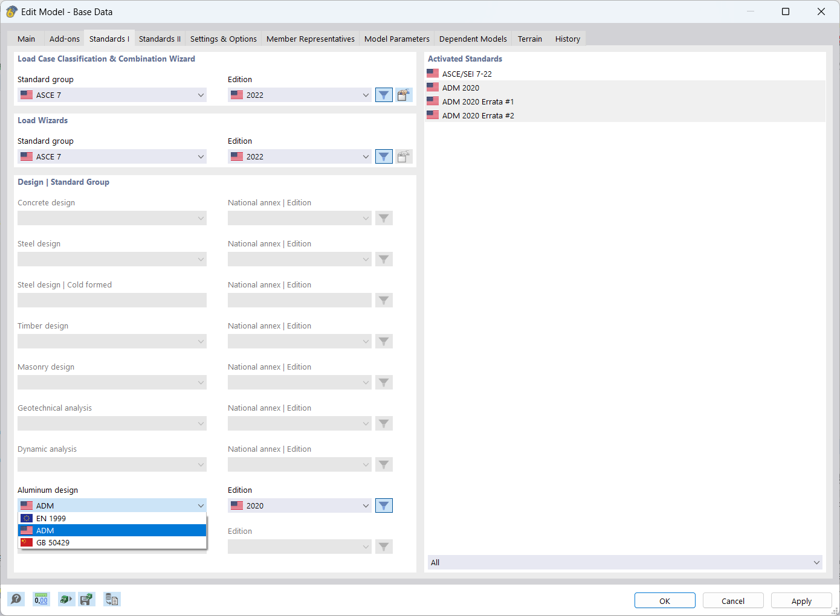Open Member Representatives tab
The width and height of the screenshot is (840, 616).
(310, 39)
